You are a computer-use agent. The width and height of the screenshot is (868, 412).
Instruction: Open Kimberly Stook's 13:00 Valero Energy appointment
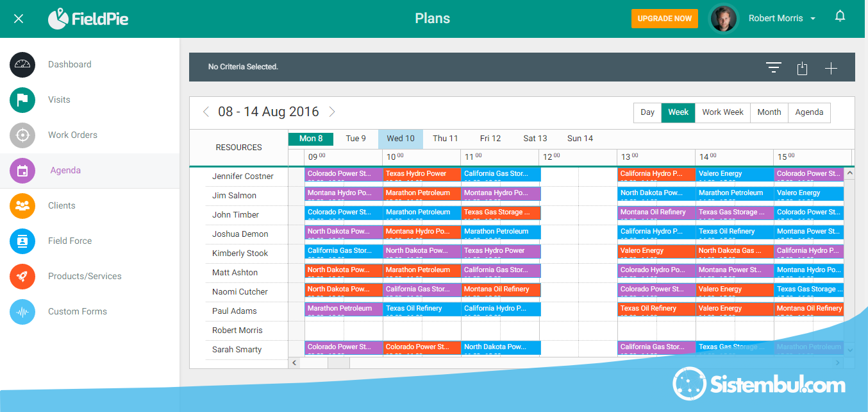[657, 251]
